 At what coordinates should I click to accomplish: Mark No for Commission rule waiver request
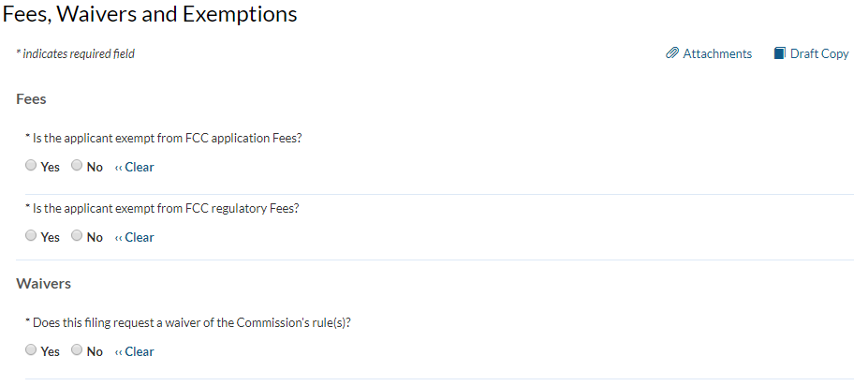77,350
